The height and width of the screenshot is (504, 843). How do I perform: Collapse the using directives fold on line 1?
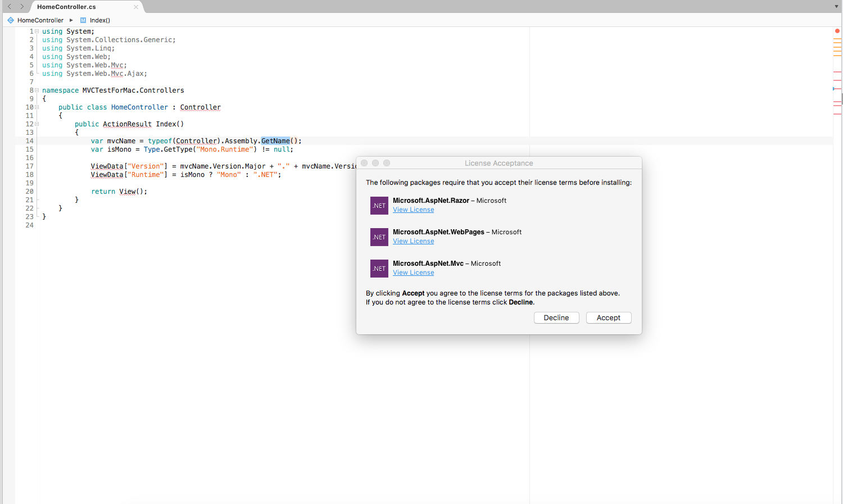click(37, 31)
